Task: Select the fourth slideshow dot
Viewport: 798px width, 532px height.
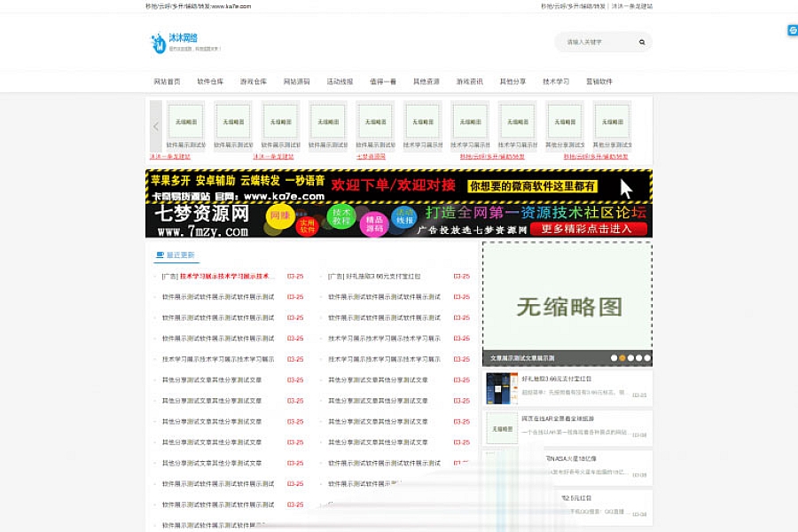Action: tap(638, 358)
